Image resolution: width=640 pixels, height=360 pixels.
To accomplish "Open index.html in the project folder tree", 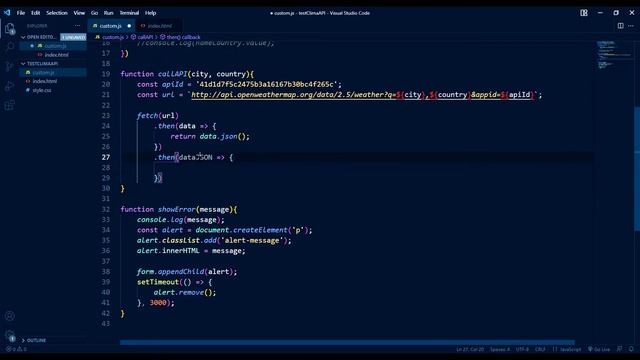I will point(53,81).
